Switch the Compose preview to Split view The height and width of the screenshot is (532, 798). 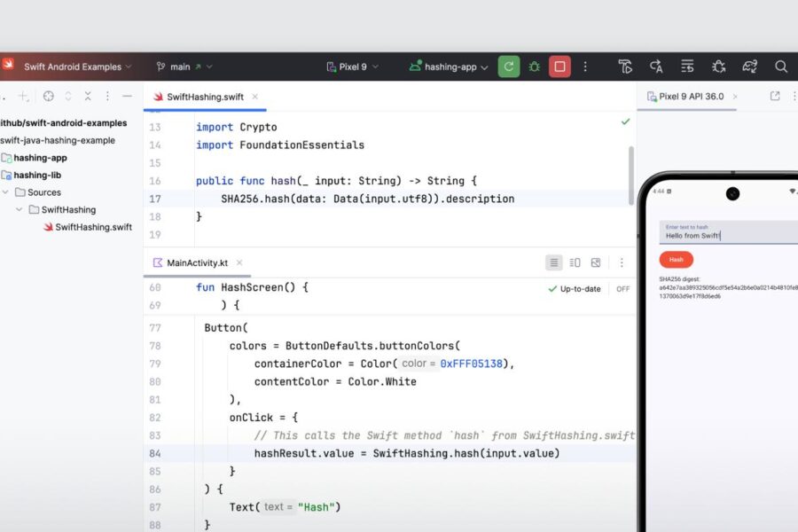coord(574,262)
